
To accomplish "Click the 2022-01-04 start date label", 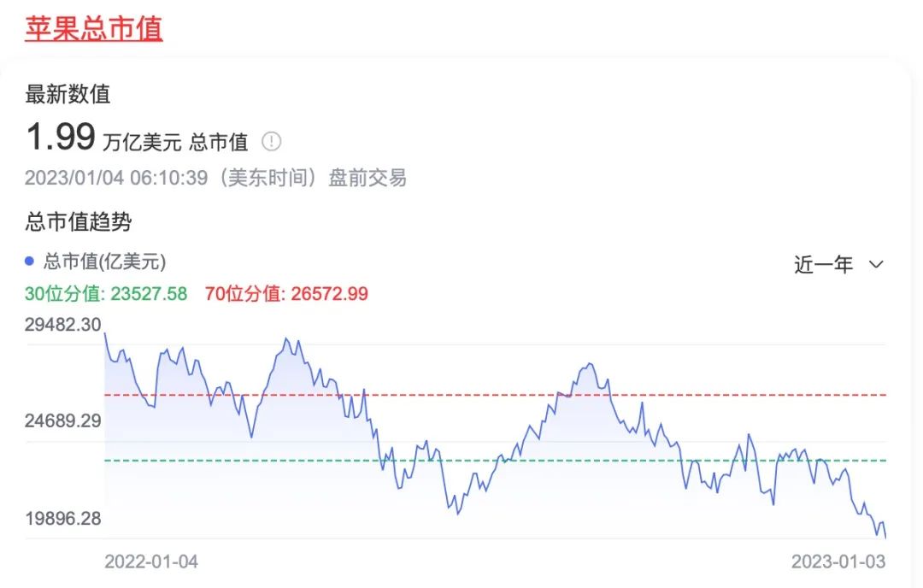I will [x=151, y=562].
